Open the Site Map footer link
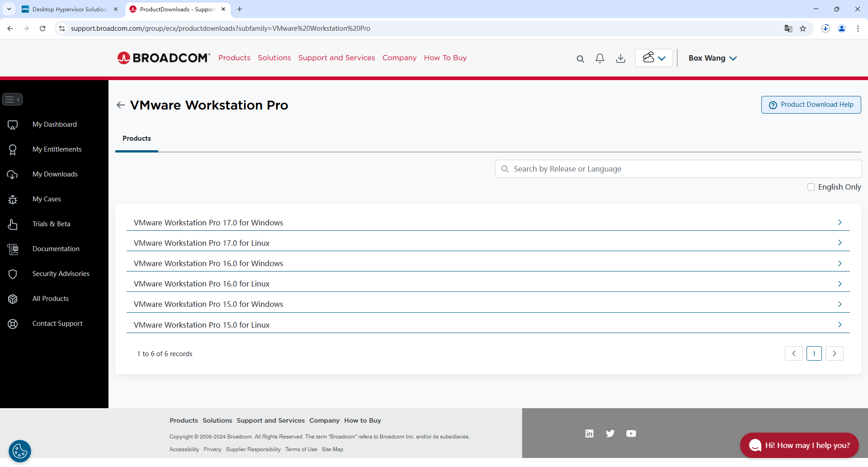 click(x=332, y=449)
